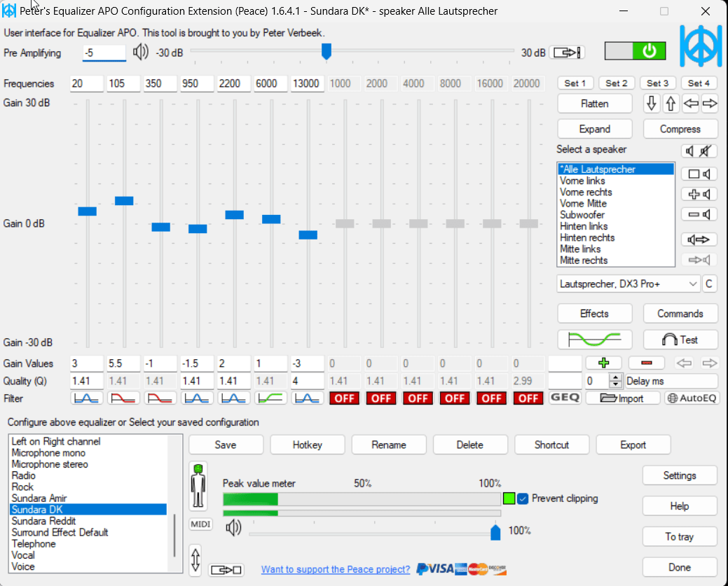Click the plus speaker icon button
Image resolution: width=728 pixels, height=586 pixels.
coord(699,195)
